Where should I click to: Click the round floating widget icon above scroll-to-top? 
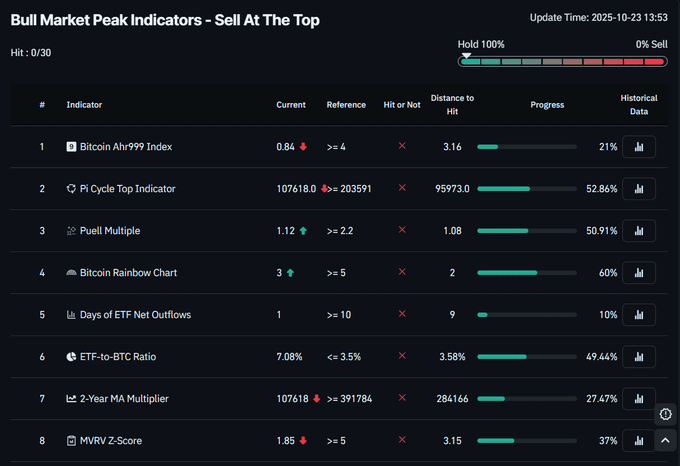click(666, 414)
